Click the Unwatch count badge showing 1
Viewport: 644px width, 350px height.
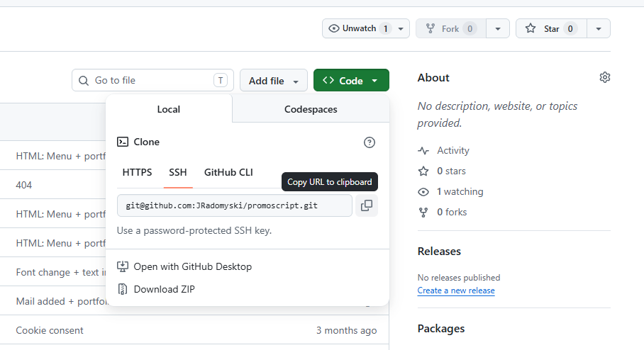click(x=385, y=29)
